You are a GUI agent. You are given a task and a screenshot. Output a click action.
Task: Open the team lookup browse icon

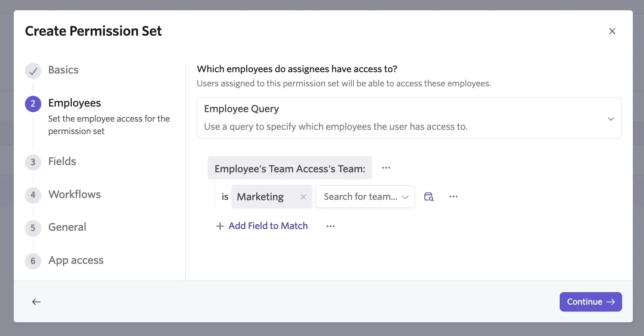[429, 197]
